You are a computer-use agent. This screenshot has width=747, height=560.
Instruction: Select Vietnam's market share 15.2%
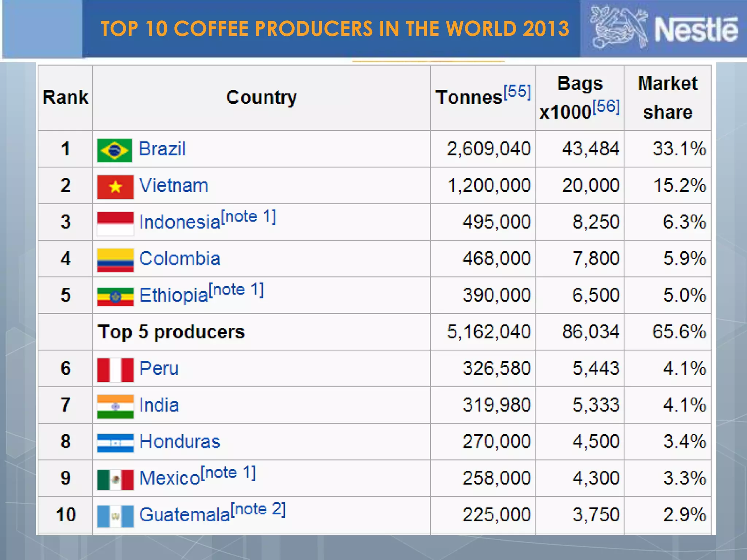(x=680, y=185)
